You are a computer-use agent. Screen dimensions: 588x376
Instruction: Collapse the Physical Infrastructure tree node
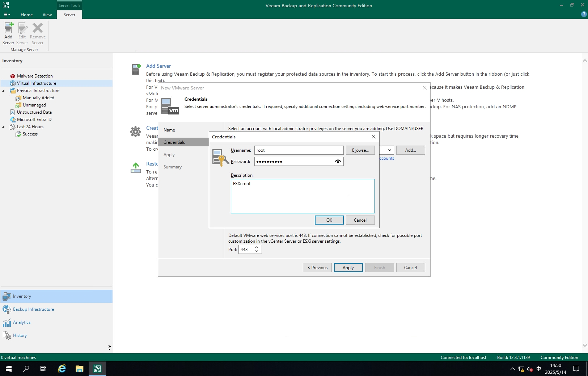(x=4, y=91)
